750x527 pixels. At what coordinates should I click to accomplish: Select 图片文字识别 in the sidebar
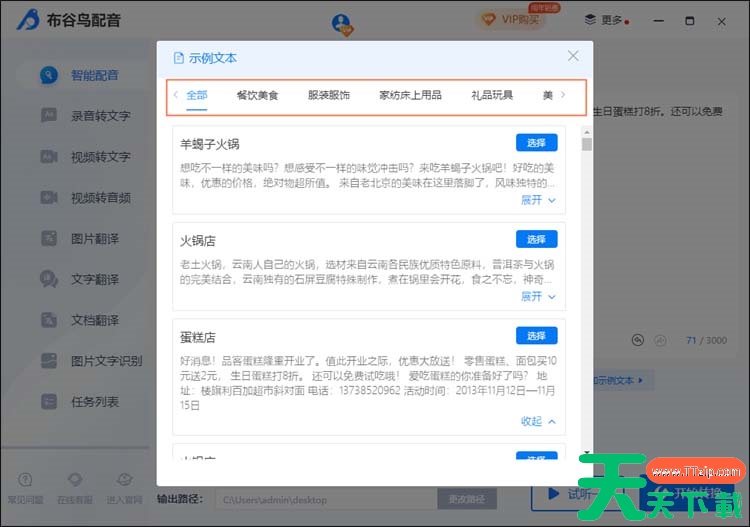[92, 361]
